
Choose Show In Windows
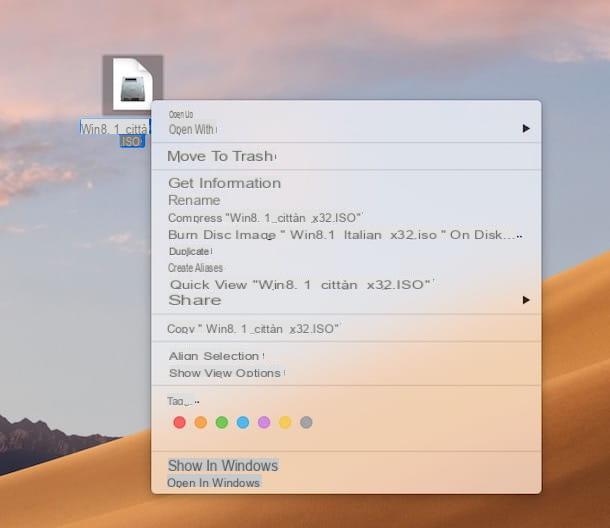223,466
